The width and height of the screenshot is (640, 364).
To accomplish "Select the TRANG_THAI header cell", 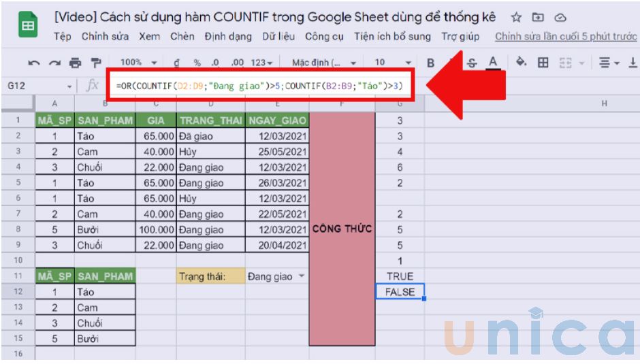I will pyautogui.click(x=211, y=120).
